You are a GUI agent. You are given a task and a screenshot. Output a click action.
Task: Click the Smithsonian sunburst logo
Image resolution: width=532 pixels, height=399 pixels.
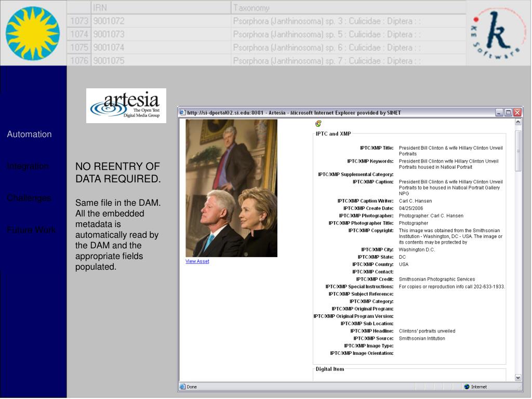click(33, 33)
